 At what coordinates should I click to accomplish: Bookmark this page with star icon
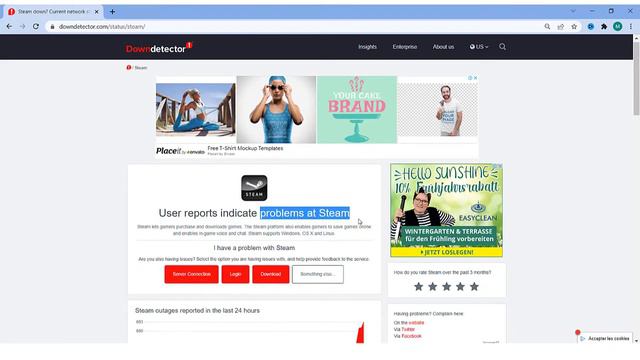(574, 27)
